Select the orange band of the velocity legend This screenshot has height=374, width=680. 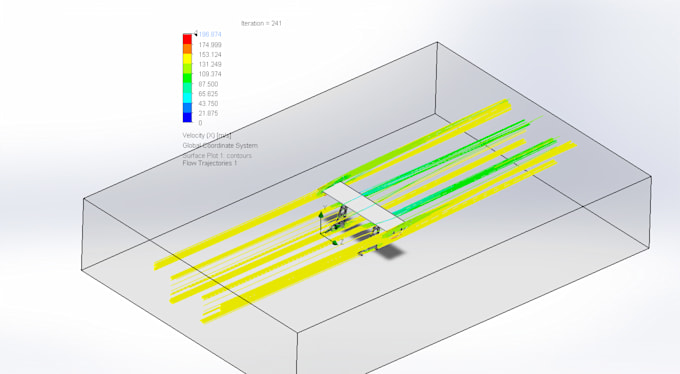point(187,49)
